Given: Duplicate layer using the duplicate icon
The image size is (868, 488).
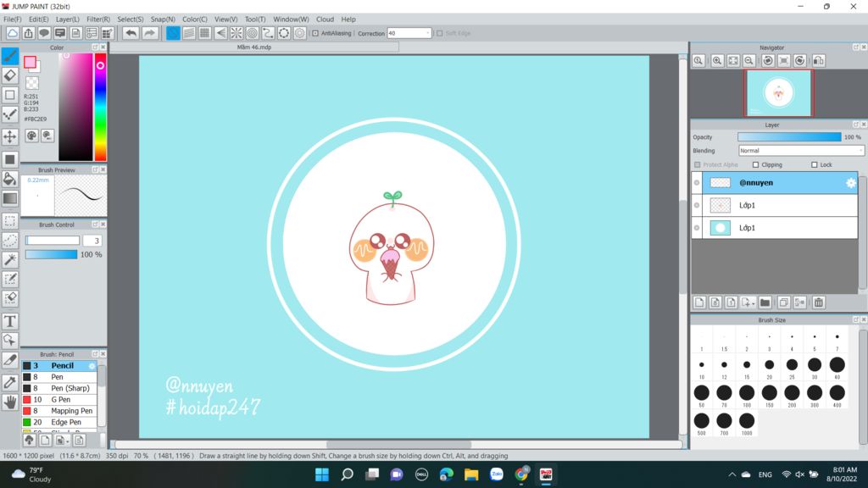Looking at the screenshot, I should pos(783,302).
